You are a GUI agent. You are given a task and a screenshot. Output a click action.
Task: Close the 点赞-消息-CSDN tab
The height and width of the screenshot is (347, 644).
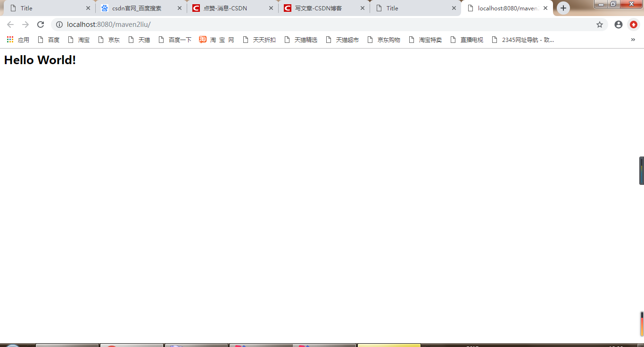271,8
